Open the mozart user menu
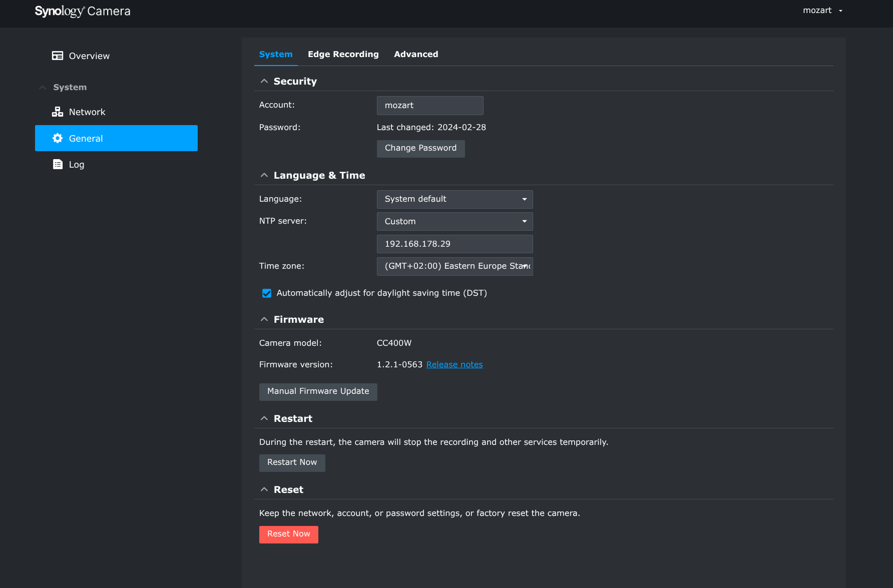Screen dimensions: 893x588 tap(822, 11)
